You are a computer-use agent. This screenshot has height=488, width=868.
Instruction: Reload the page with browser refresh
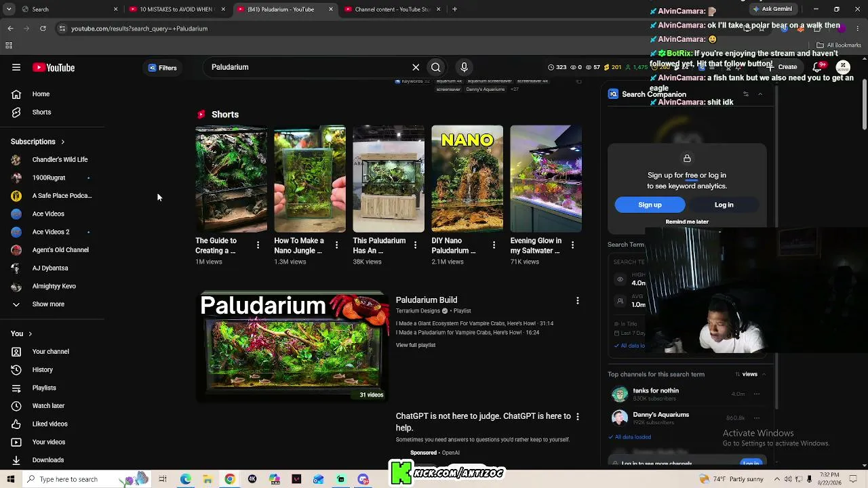(x=43, y=28)
